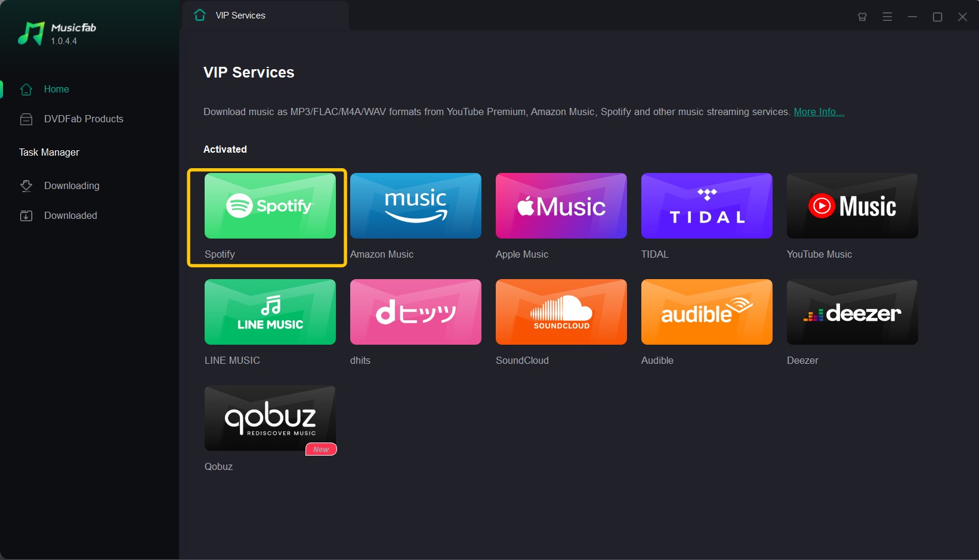Open the TIDAL service tile
This screenshot has height=560, width=979.
pos(707,206)
